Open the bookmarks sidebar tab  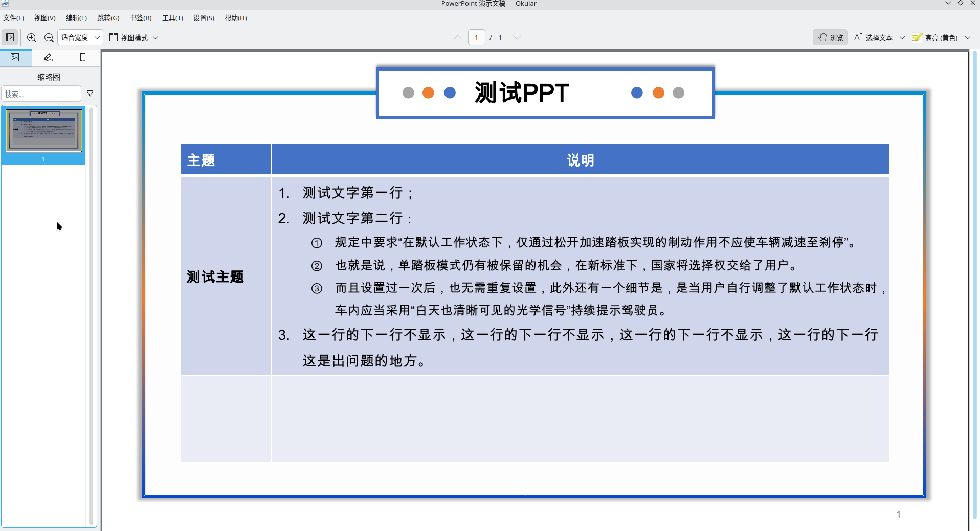83,57
